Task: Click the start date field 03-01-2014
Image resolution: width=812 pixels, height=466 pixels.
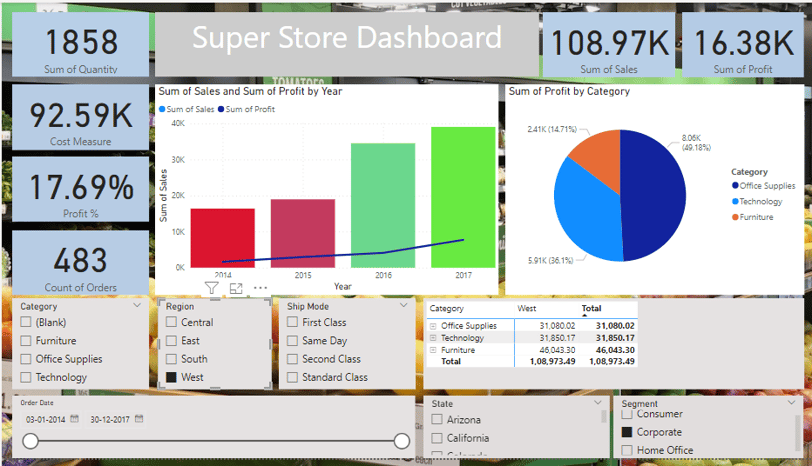Action: [46, 419]
